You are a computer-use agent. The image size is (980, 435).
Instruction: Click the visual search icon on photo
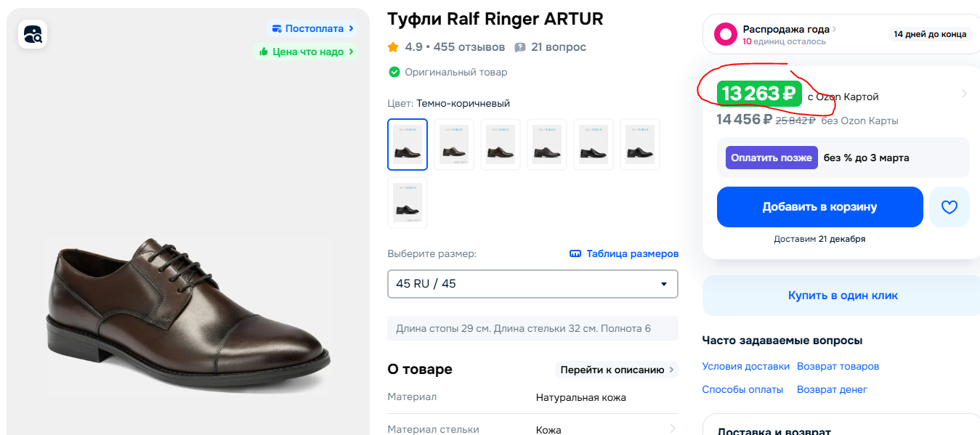pos(33,34)
